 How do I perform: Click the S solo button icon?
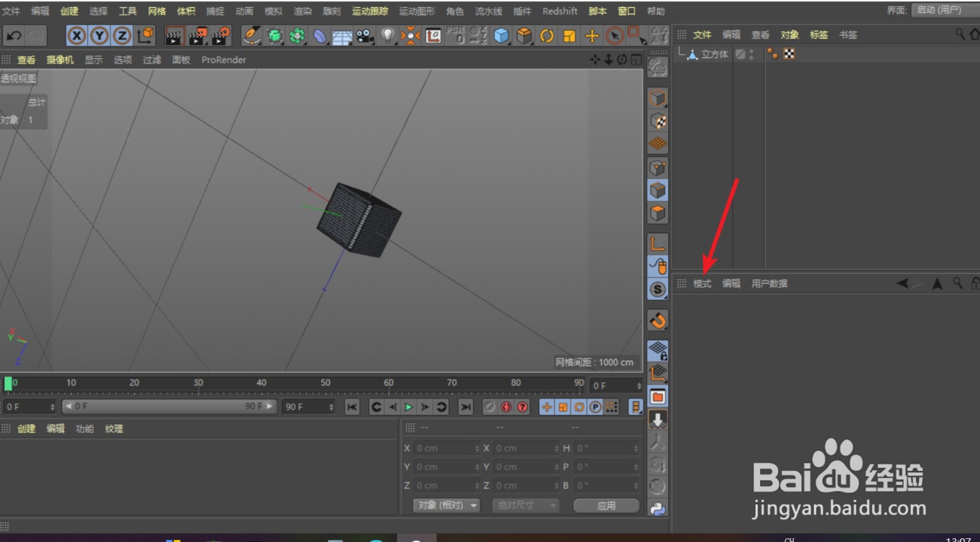click(x=658, y=289)
